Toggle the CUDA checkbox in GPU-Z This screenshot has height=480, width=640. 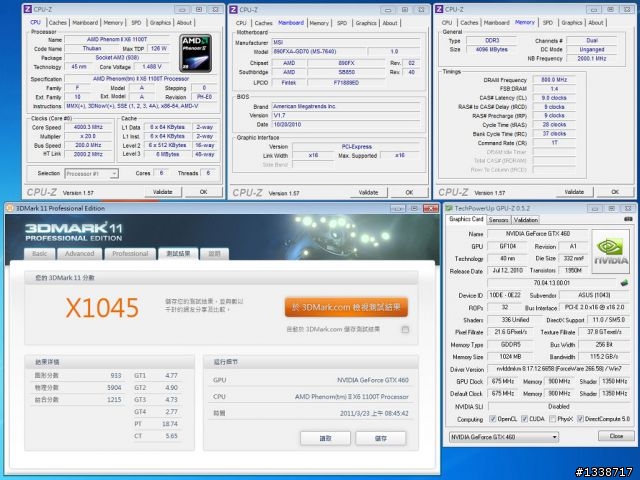pyautogui.click(x=524, y=419)
